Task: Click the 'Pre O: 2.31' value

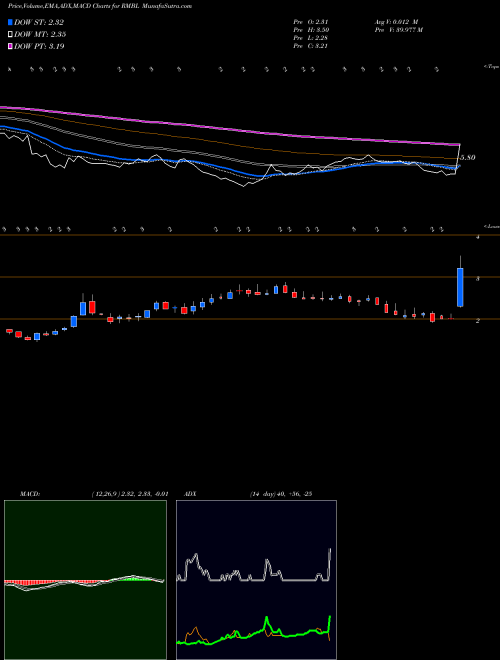Action: pyautogui.click(x=311, y=21)
